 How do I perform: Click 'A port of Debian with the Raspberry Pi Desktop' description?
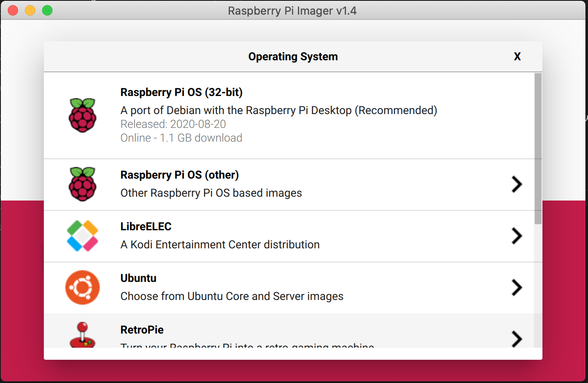[x=279, y=111]
